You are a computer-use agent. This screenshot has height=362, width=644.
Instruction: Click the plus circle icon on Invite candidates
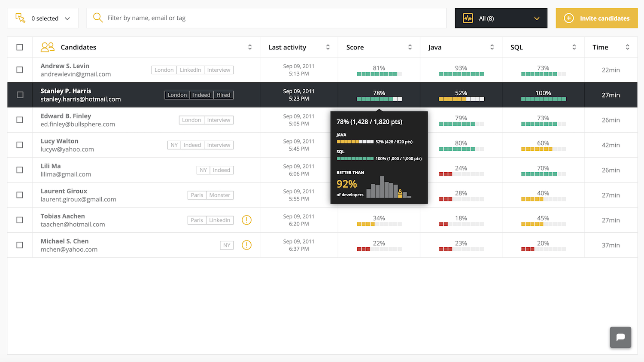pos(568,18)
